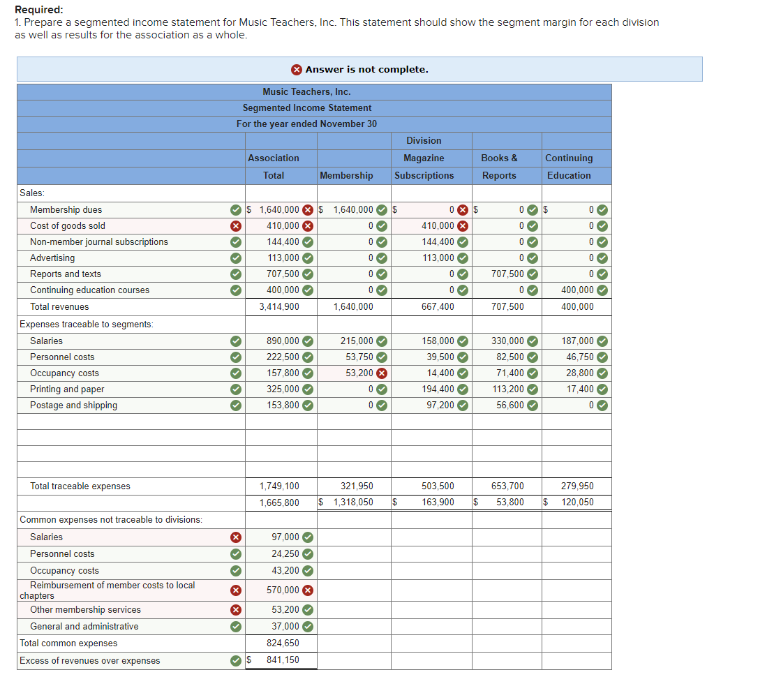The width and height of the screenshot is (781, 700).
Task: Click red X next to Magazine 410,000 cost of goods sold
Action: [x=463, y=225]
